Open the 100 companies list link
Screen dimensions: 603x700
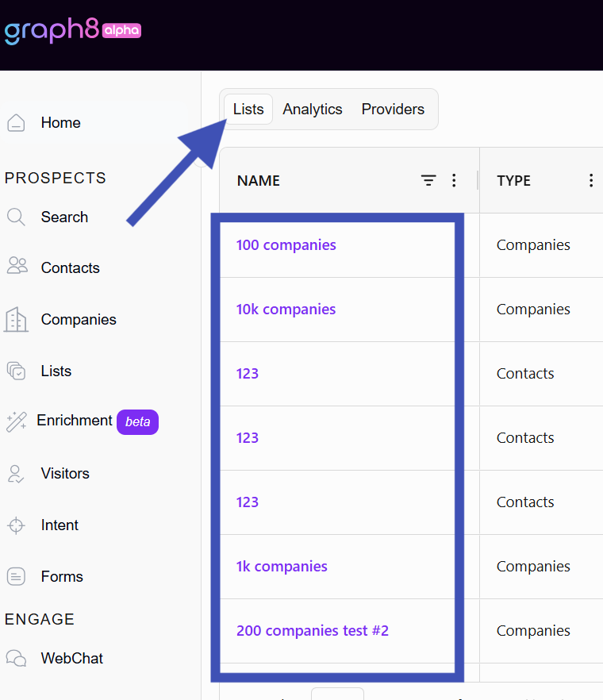click(286, 245)
